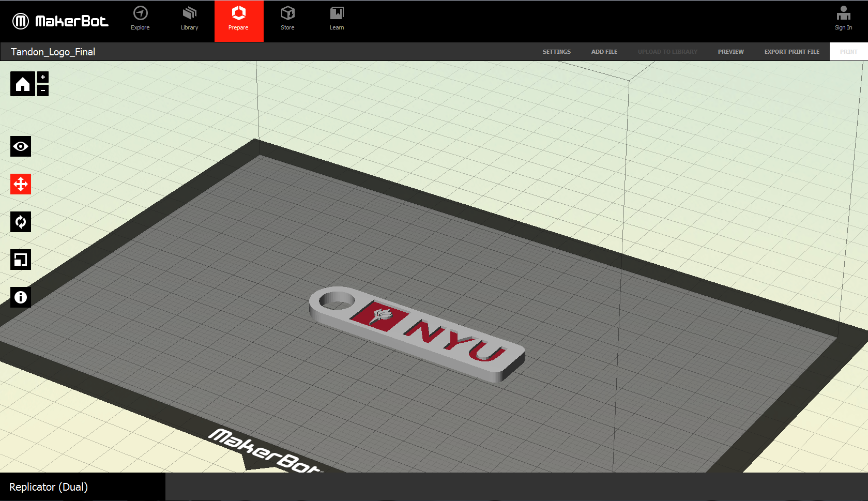Zoom out with the minus button
The image size is (868, 501).
[43, 90]
